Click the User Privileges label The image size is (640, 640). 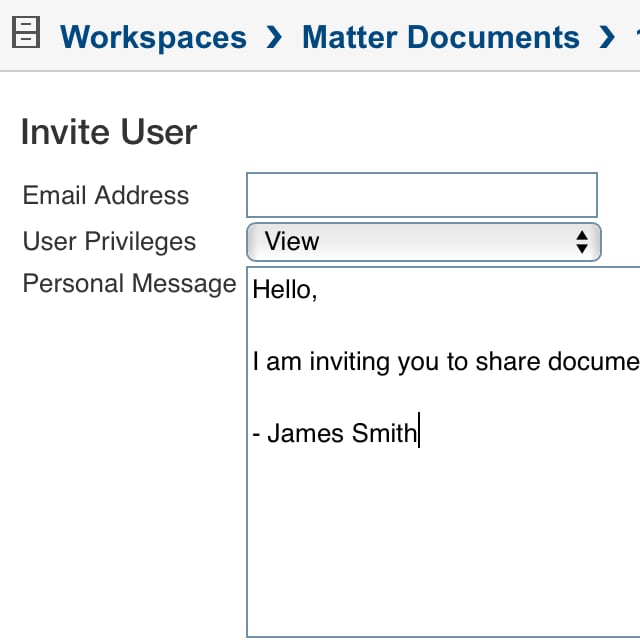pyautogui.click(x=109, y=241)
